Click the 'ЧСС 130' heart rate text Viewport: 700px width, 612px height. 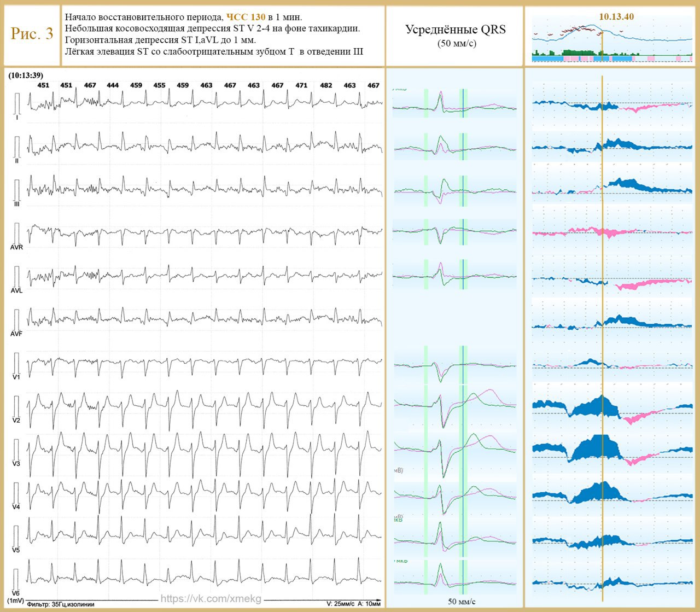[x=246, y=17]
